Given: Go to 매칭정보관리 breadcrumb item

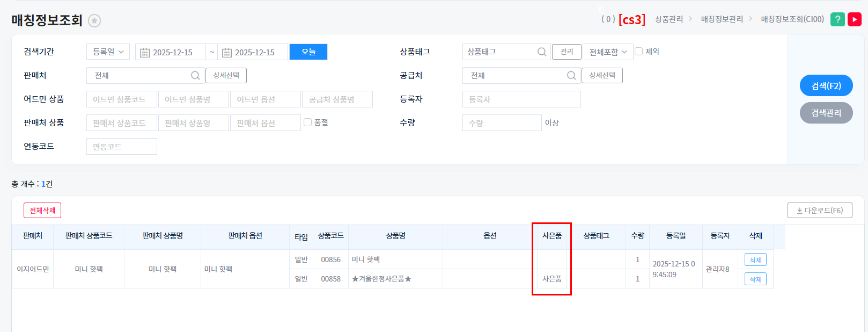Looking at the screenshot, I should pyautogui.click(x=722, y=19).
